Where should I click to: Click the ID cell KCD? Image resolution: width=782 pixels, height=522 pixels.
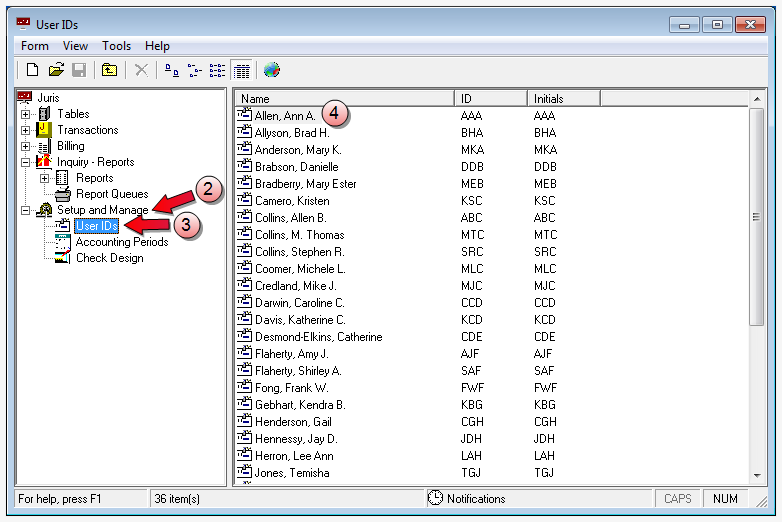(472, 320)
